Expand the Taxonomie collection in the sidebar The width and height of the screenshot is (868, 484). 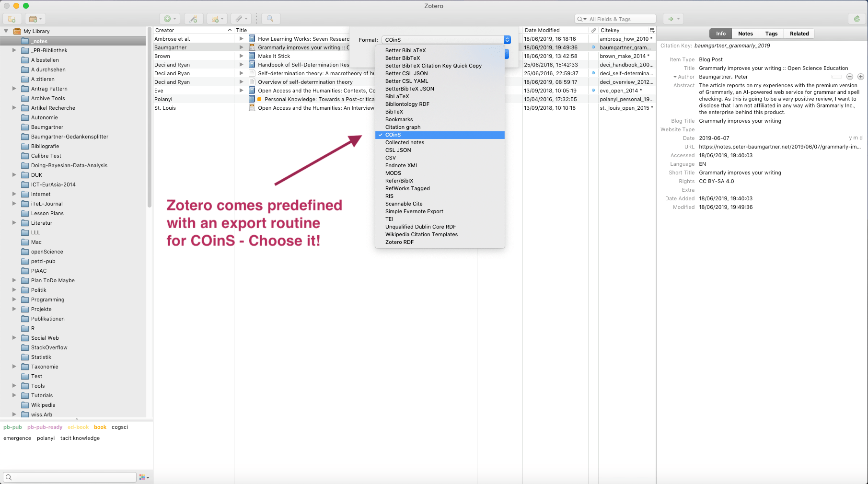point(14,366)
